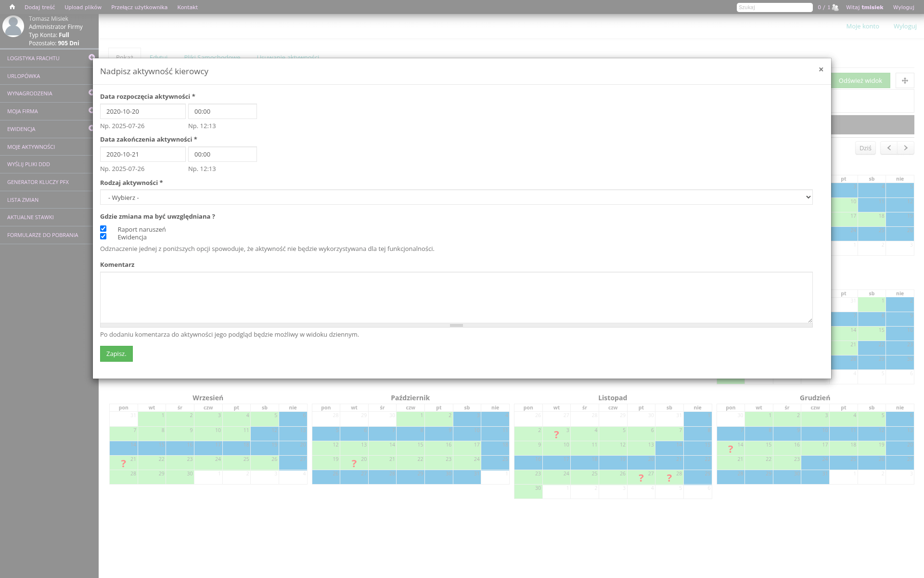Close the Nadpisz aktywność kierowcy dialog
This screenshot has height=578, width=924.
point(821,69)
